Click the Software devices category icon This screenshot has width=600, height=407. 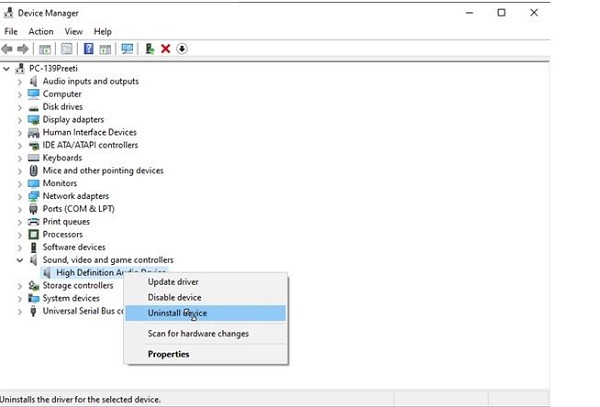pyautogui.click(x=34, y=247)
